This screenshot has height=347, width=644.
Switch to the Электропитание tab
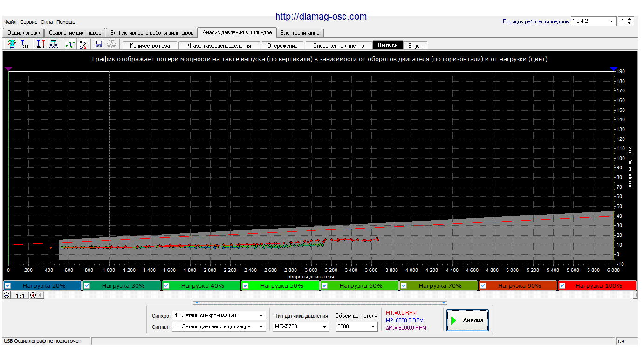[x=300, y=33]
